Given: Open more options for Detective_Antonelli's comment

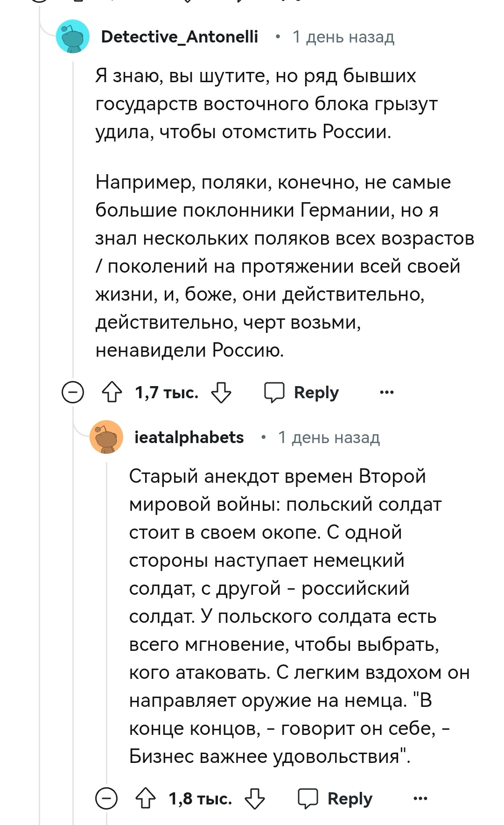Looking at the screenshot, I should click(387, 392).
